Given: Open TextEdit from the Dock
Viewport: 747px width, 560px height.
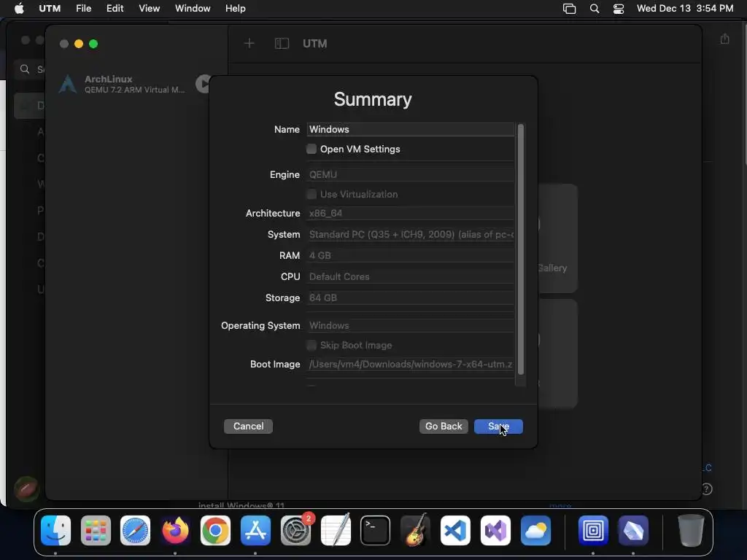Looking at the screenshot, I should (336, 530).
